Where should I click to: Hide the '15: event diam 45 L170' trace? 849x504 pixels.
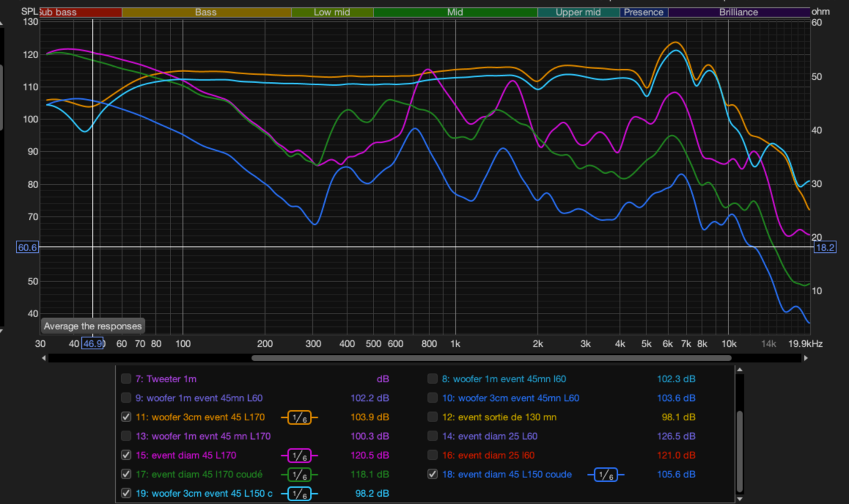point(126,455)
